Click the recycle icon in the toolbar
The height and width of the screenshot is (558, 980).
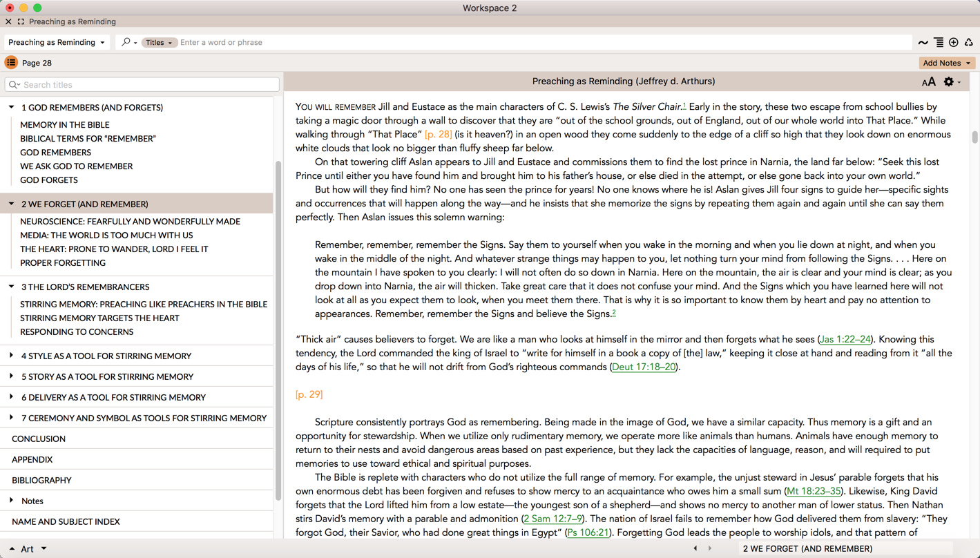[x=969, y=43]
